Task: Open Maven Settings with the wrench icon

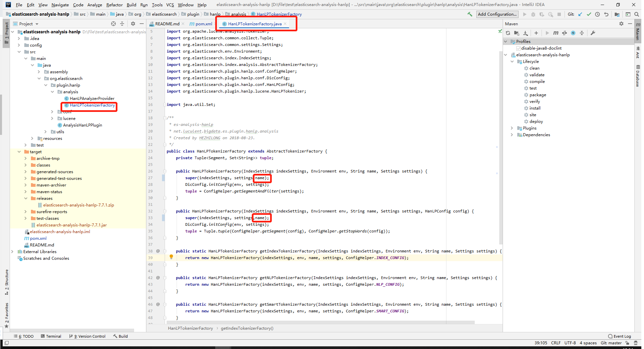Action: tap(593, 33)
